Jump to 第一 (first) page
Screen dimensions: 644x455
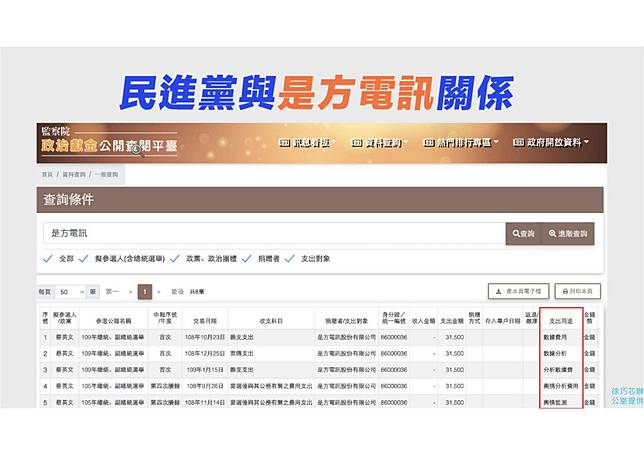112,292
